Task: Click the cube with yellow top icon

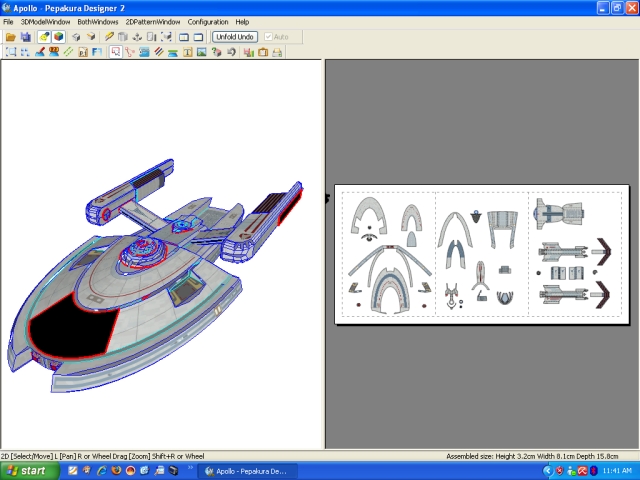Action: [91, 37]
